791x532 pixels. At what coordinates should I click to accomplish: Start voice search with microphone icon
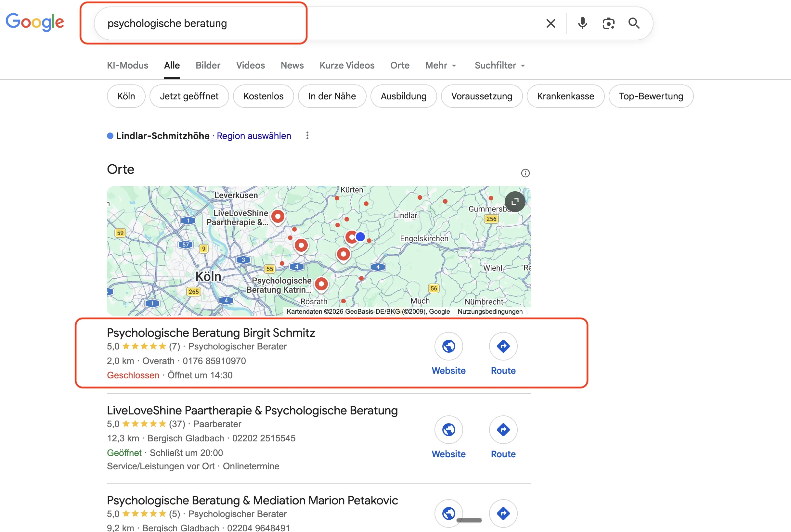click(x=582, y=23)
